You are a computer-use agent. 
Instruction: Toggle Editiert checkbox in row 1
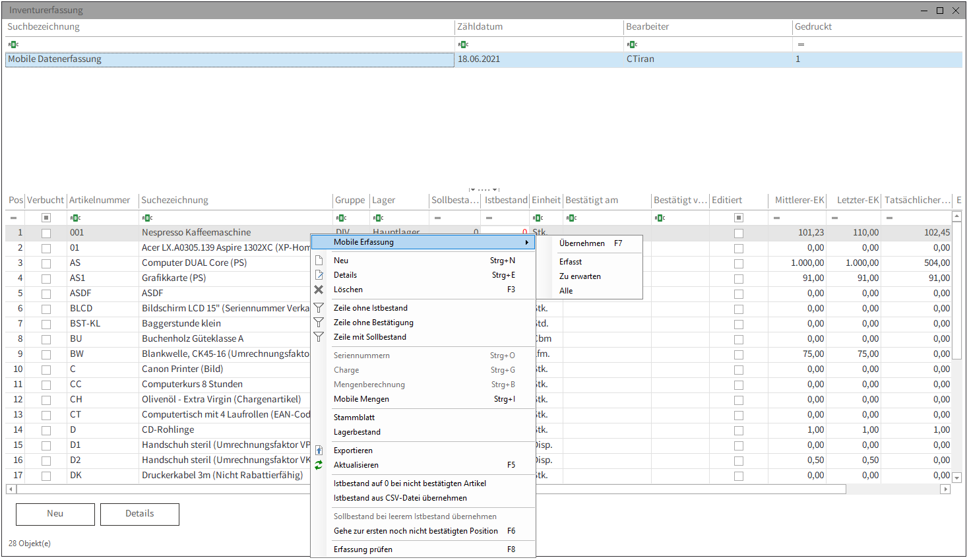pos(739,233)
